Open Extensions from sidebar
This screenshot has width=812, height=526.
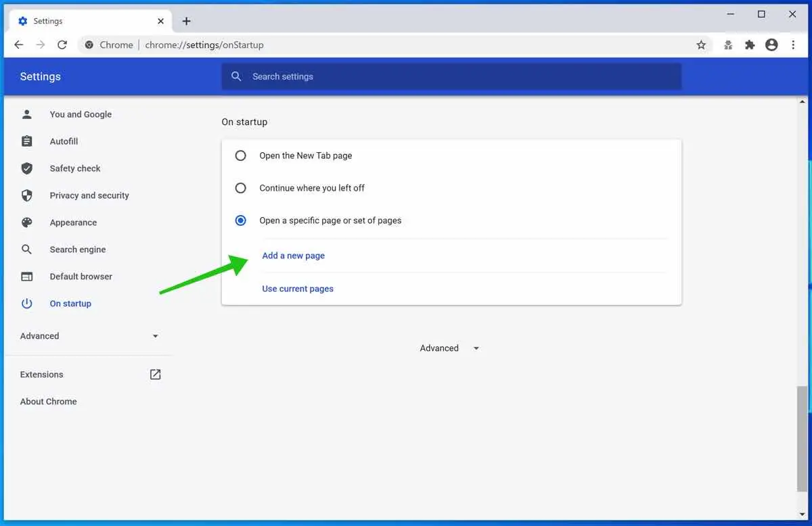coord(41,375)
